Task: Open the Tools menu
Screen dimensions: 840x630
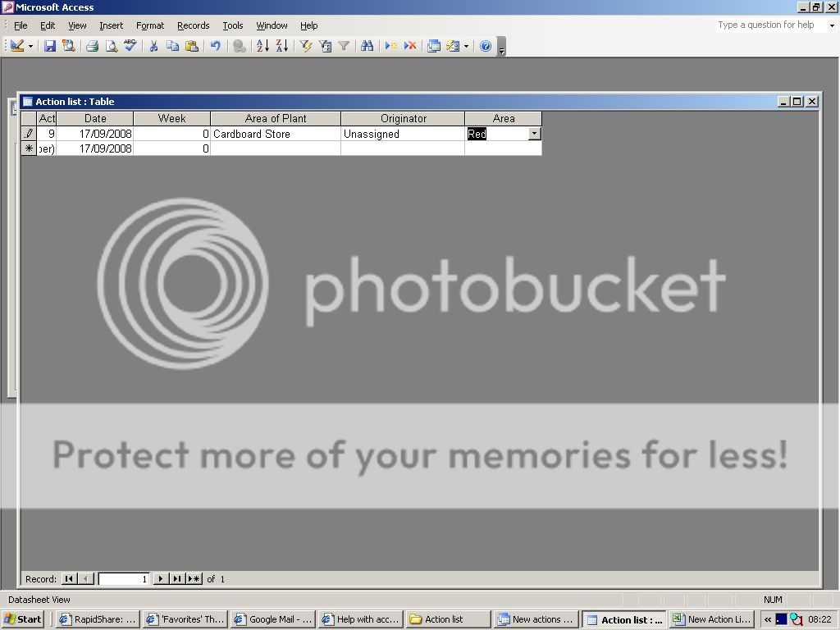Action: point(232,25)
